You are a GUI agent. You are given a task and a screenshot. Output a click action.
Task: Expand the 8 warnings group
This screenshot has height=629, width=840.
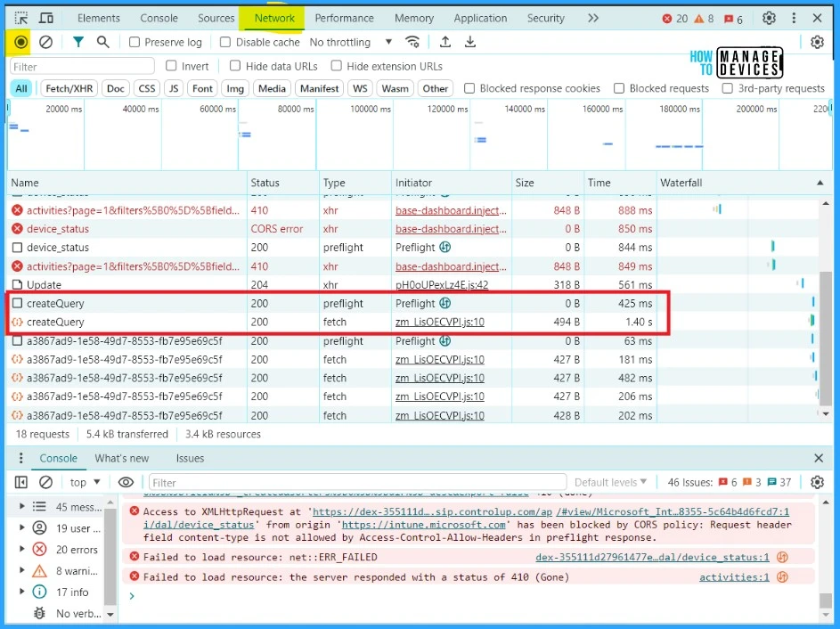point(22,570)
